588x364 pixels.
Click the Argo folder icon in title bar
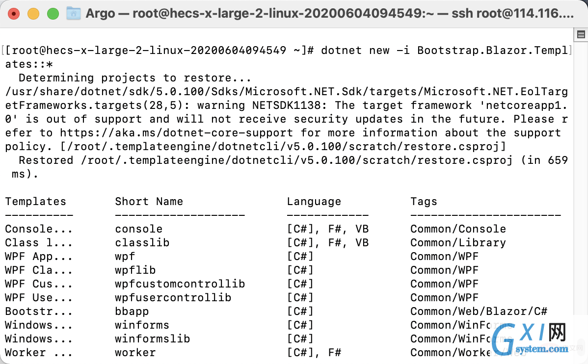[x=74, y=14]
